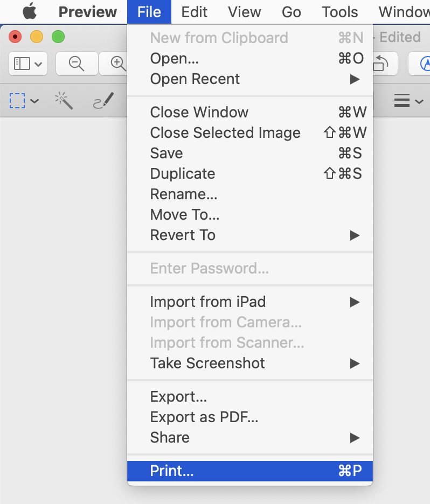Expand the Share submenu
Viewport: 430px width, 504px height.
pyautogui.click(x=170, y=437)
